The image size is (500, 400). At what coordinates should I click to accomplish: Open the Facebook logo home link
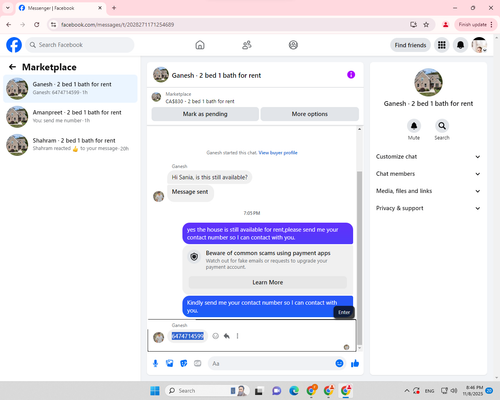14,45
